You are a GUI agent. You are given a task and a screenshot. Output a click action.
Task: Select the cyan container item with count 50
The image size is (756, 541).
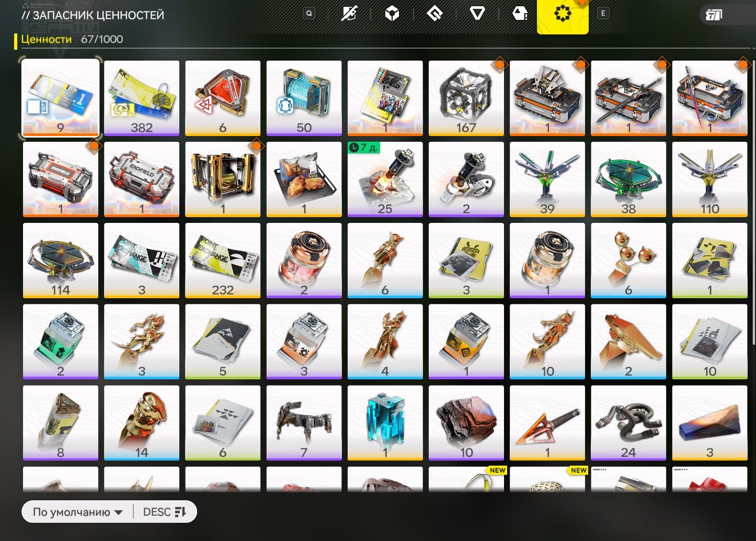point(304,98)
